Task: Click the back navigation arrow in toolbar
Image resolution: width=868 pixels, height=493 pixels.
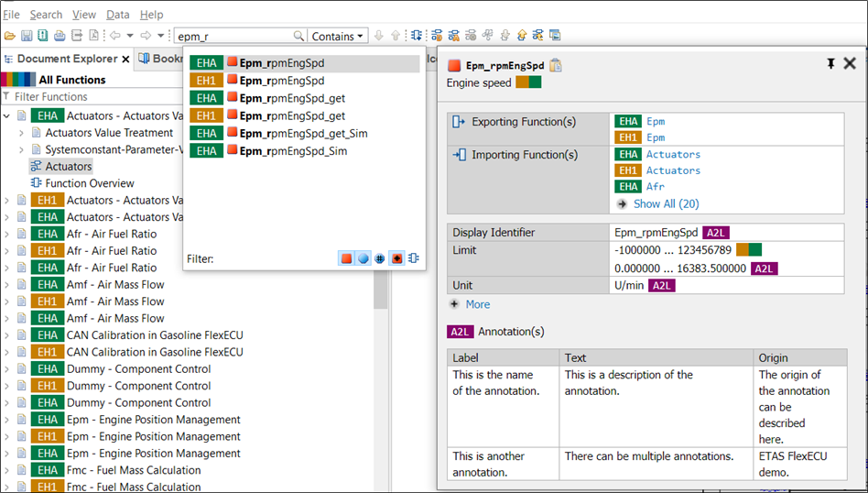Action: tap(115, 36)
